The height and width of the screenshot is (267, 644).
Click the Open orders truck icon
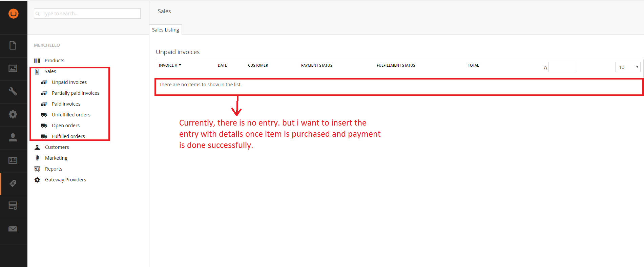(44, 126)
